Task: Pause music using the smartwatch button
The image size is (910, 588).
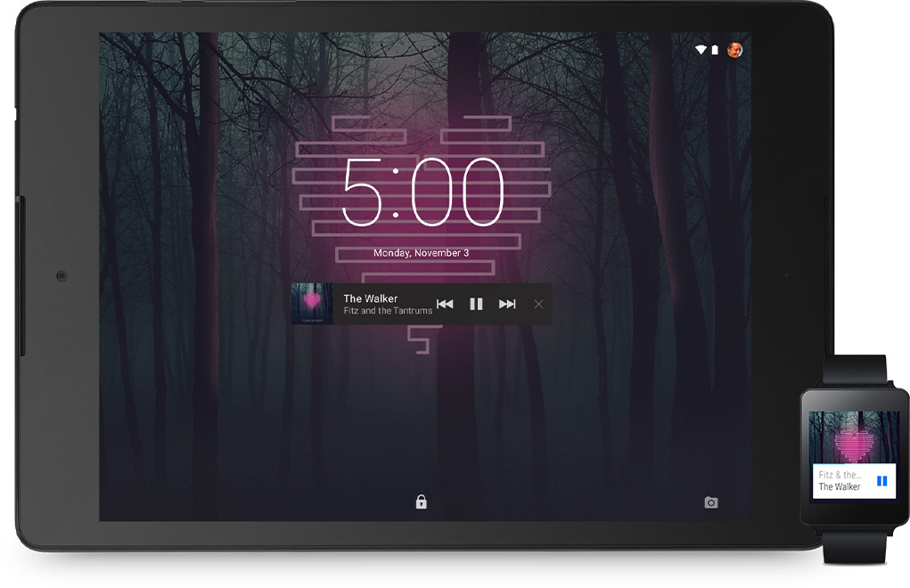Action: coord(881,481)
